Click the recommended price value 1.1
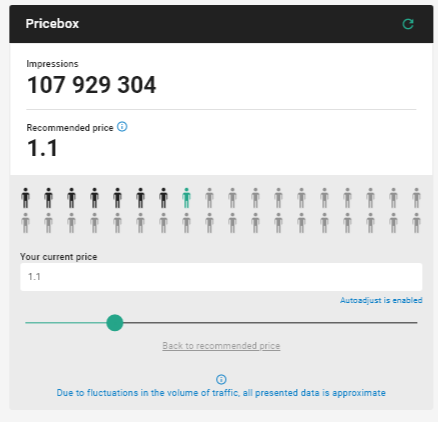This screenshot has width=438, height=422. coord(42,148)
